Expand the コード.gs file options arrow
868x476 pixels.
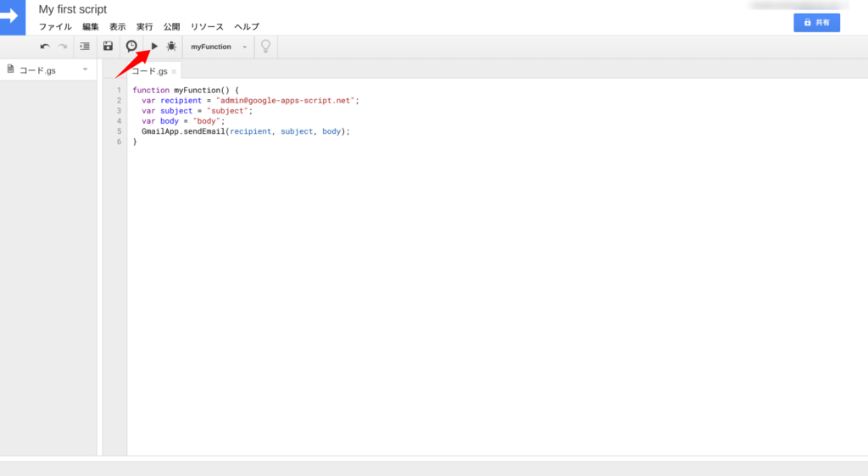tap(85, 69)
